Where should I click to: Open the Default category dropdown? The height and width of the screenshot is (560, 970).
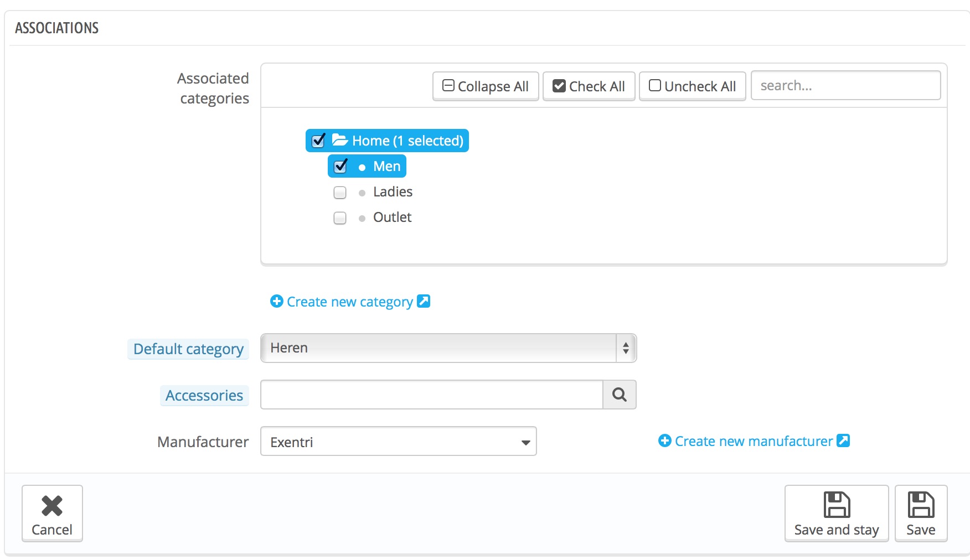tap(448, 348)
